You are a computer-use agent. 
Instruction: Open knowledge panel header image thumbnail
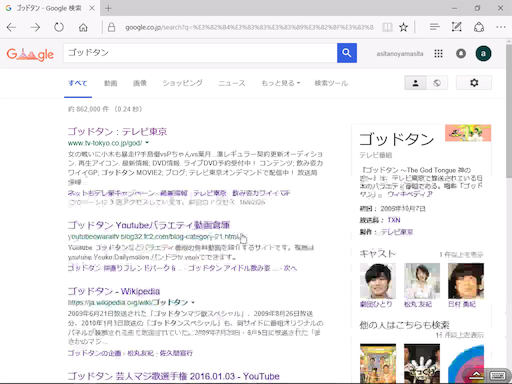[468, 133]
